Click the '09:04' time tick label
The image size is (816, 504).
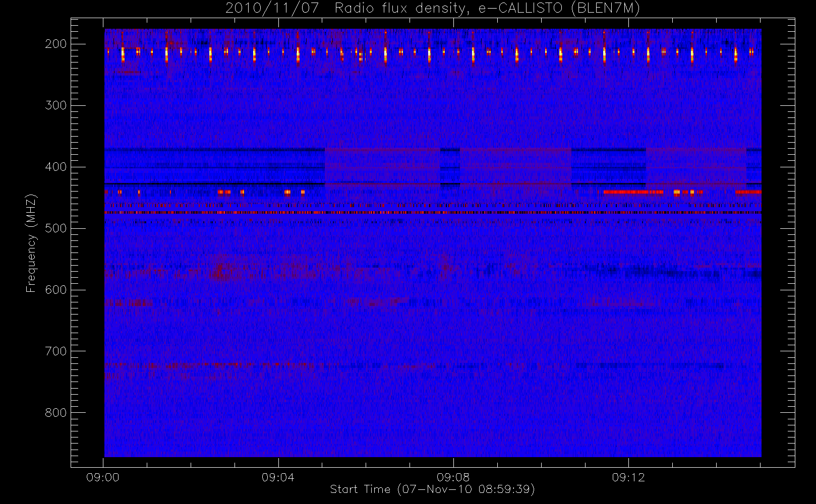click(x=278, y=477)
